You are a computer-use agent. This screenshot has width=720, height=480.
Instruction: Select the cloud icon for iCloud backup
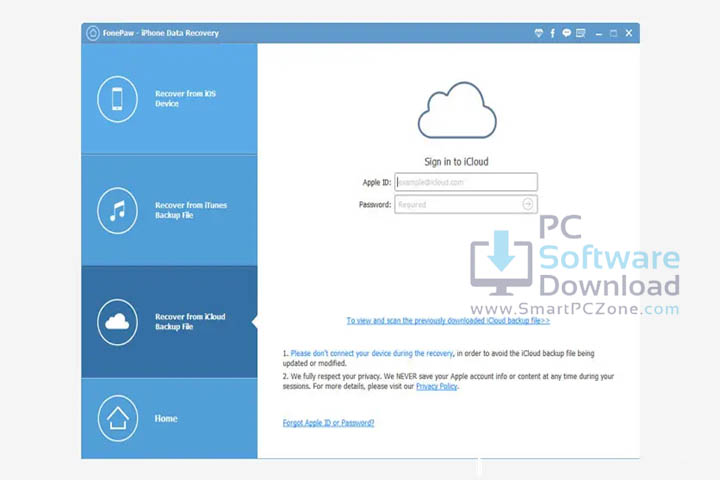tap(117, 322)
